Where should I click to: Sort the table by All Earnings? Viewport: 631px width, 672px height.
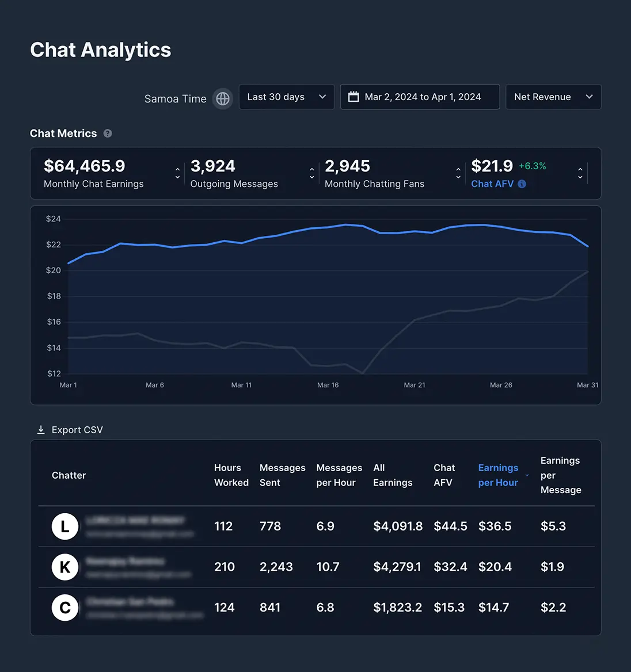click(393, 475)
